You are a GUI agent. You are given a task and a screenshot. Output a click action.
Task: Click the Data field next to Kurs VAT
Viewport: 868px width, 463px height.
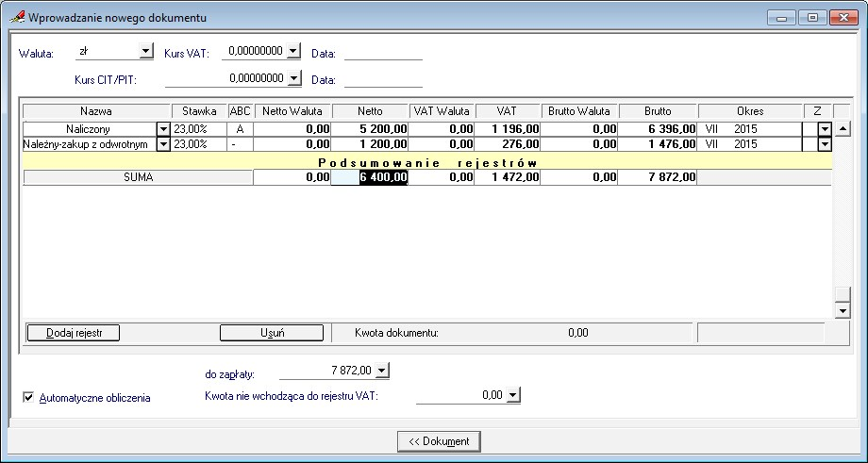[x=382, y=53]
